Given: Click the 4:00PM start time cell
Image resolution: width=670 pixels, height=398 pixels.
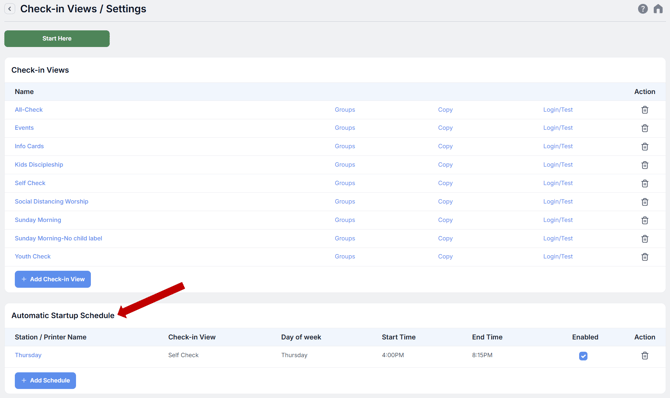Looking at the screenshot, I should coord(393,355).
